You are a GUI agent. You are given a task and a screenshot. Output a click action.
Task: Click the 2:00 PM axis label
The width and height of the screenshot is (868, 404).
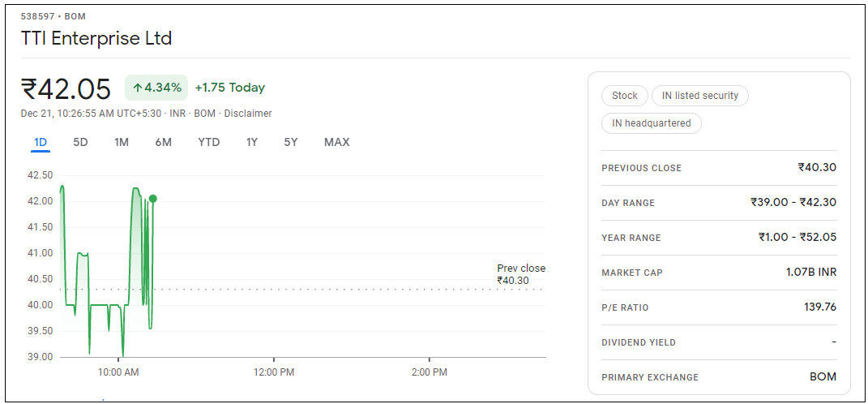[429, 372]
